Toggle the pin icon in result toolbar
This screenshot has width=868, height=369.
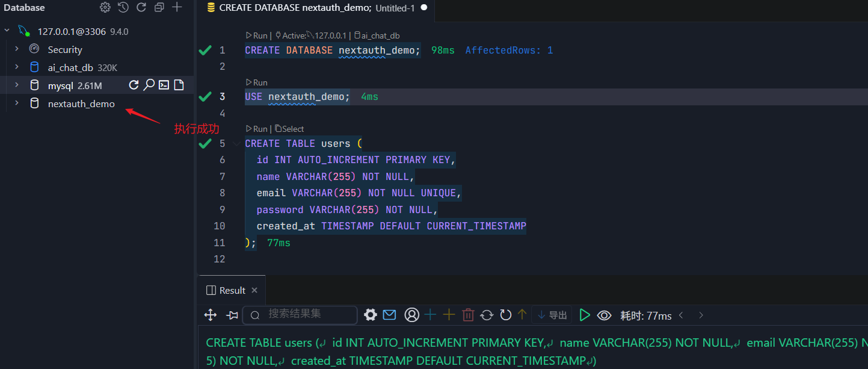(232, 315)
